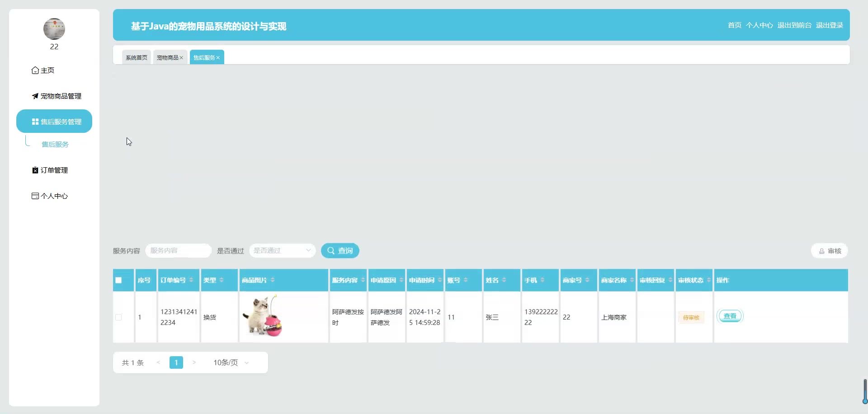Focus the 服务内容 search input
Screen dimensions: 868x414
point(179,250)
